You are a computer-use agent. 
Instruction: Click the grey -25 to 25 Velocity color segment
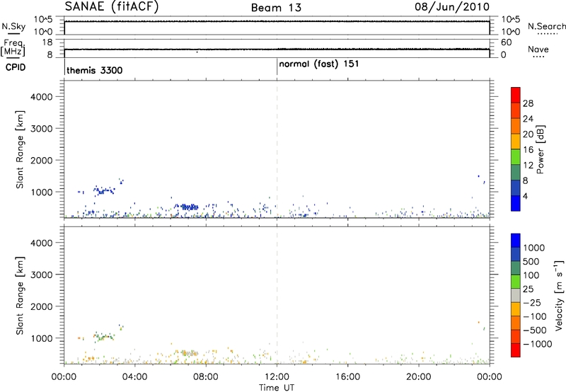516,296
